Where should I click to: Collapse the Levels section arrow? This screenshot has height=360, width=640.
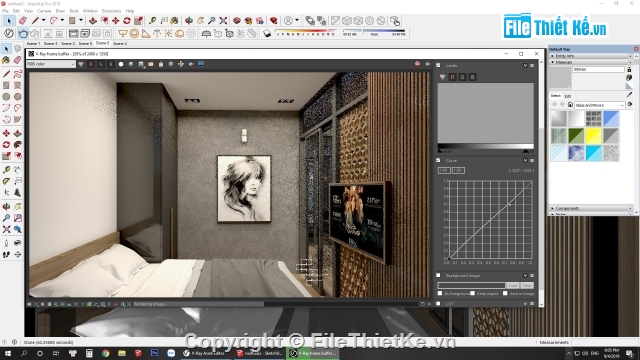pyautogui.click(x=525, y=65)
